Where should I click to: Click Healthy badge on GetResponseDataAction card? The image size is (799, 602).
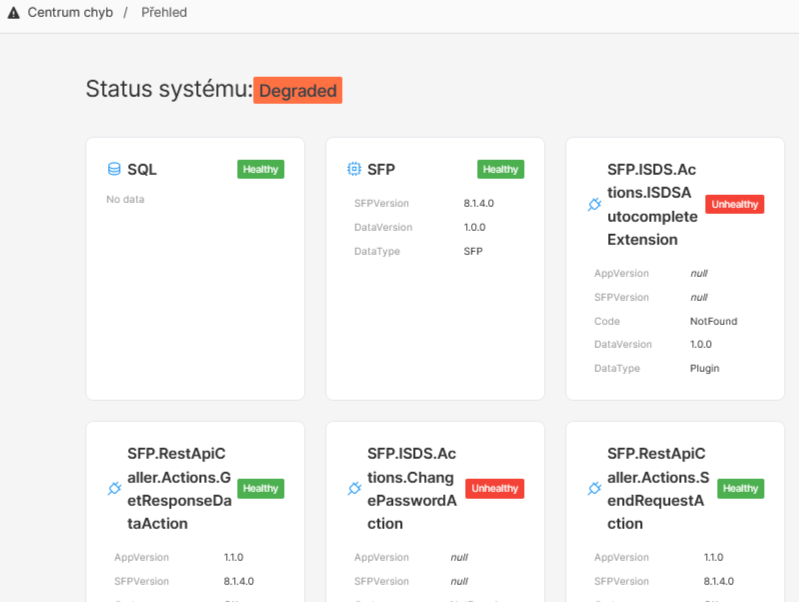[x=260, y=488]
